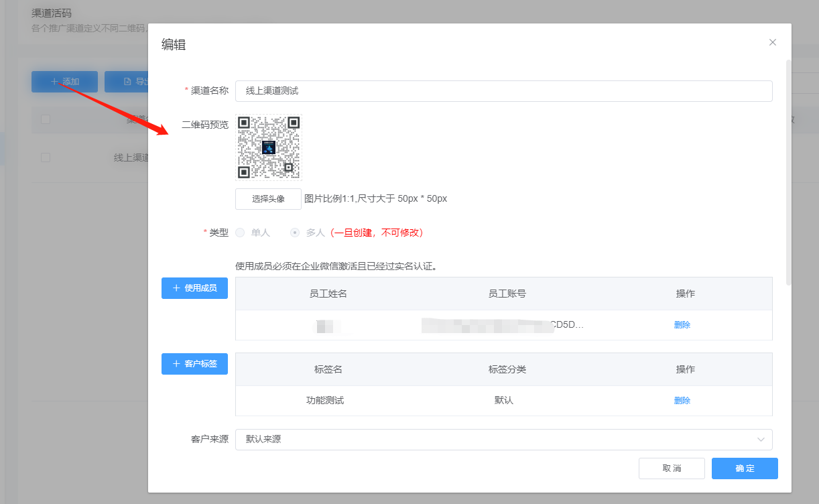The image size is (819, 504).
Task: Click the 标签名 column header
Action: (x=328, y=369)
